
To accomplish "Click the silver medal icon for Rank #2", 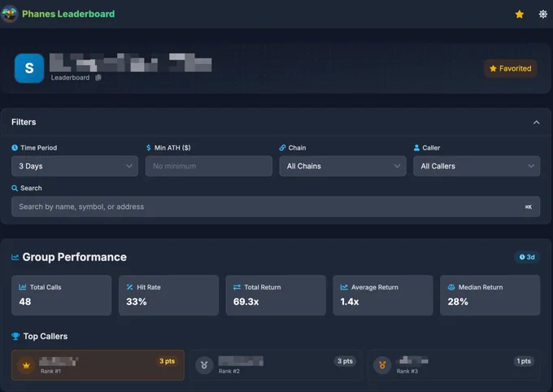I will tap(204, 365).
